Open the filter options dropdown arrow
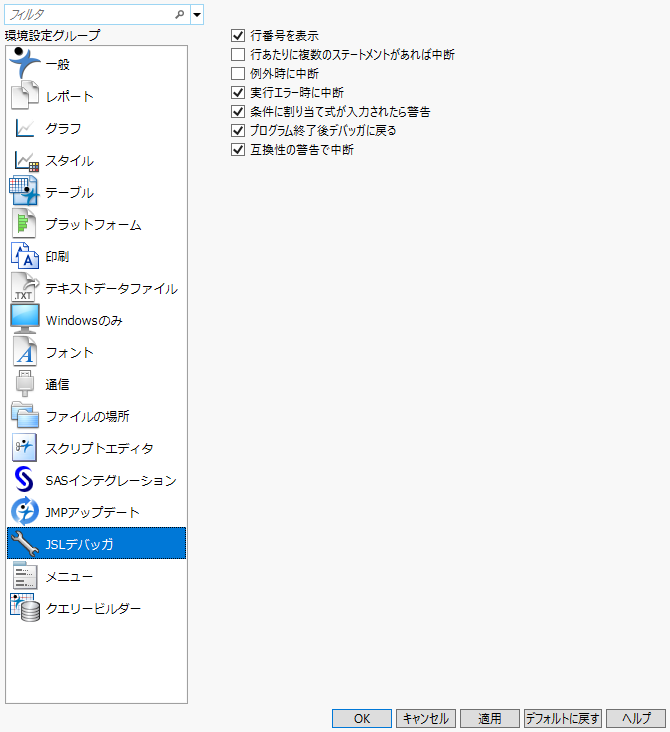This screenshot has width=670, height=732. (197, 14)
